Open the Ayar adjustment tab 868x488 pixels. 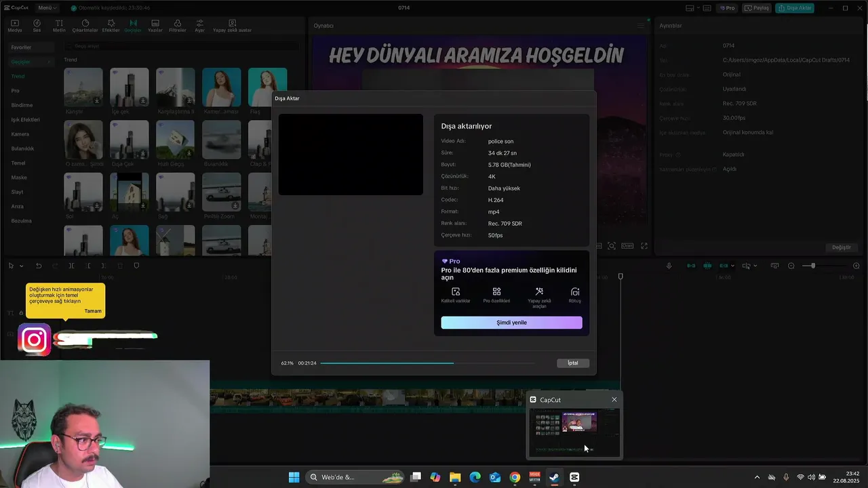pos(199,26)
